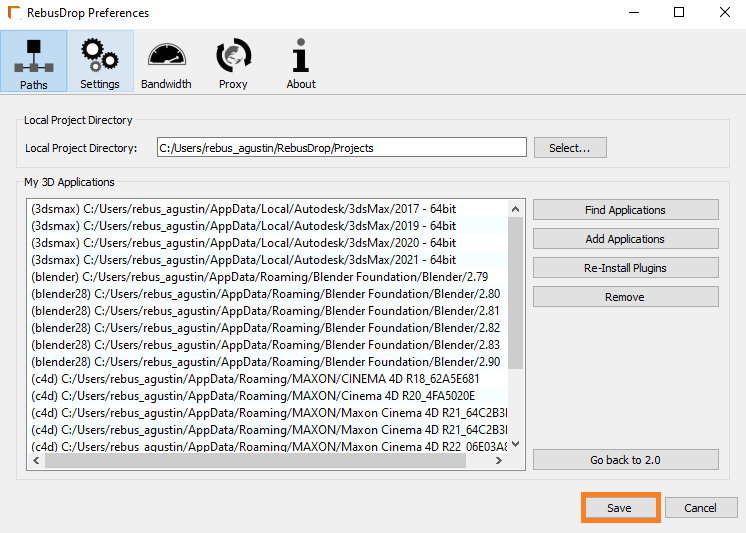Click the Re-Install Plugins button

[625, 268]
